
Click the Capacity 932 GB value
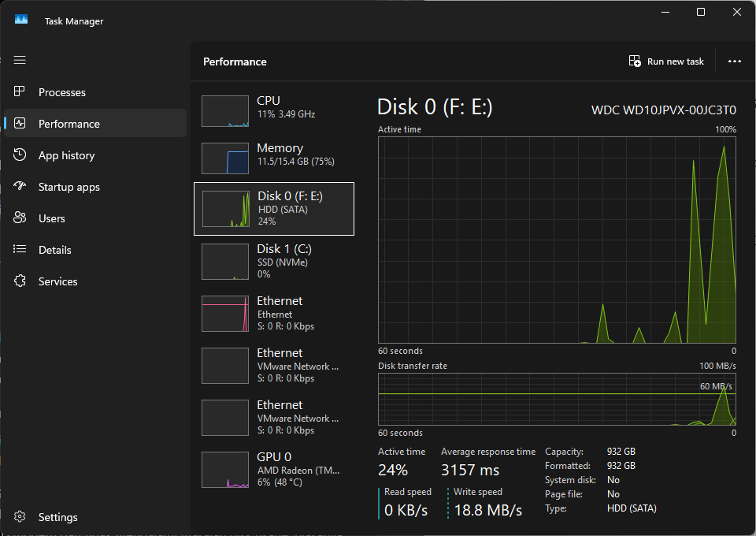tap(621, 452)
